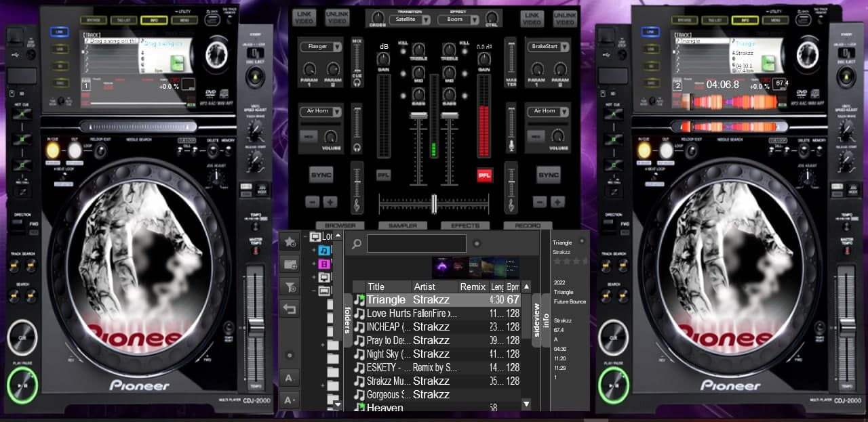
Task: Expand the pink video folder tree node
Action: pos(314,263)
